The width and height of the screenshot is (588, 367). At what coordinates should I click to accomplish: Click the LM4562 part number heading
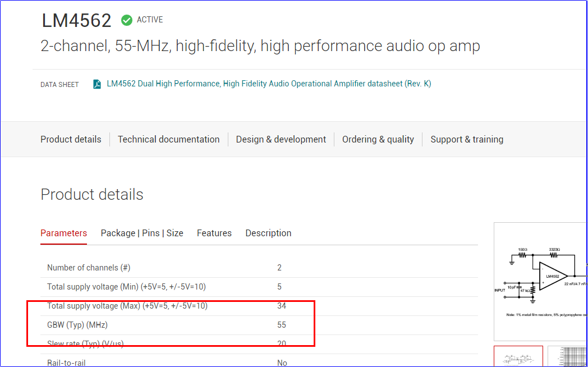click(x=76, y=21)
